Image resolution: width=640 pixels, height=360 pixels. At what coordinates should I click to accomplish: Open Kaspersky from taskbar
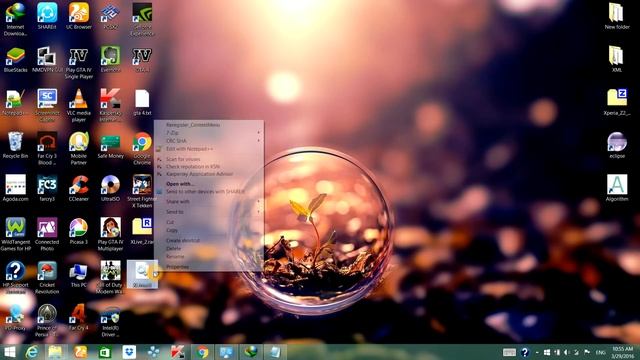pyautogui.click(x=178, y=352)
